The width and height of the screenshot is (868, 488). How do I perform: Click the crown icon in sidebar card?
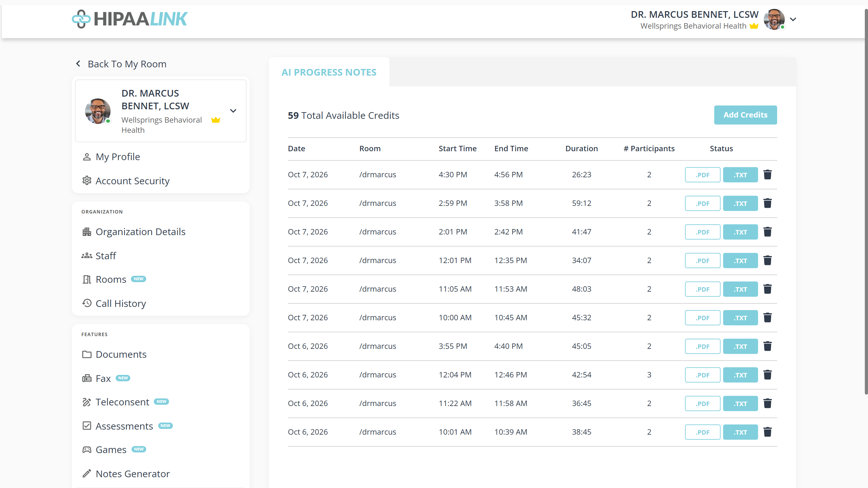point(216,120)
